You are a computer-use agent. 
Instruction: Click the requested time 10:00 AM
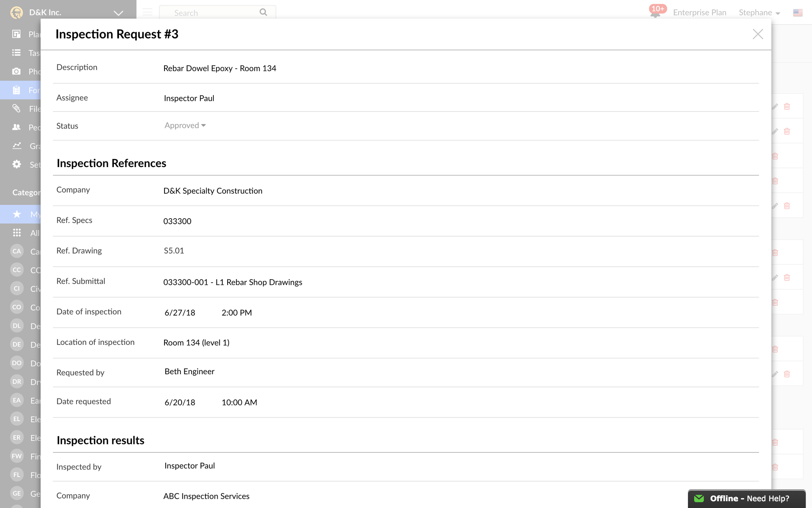[239, 402]
